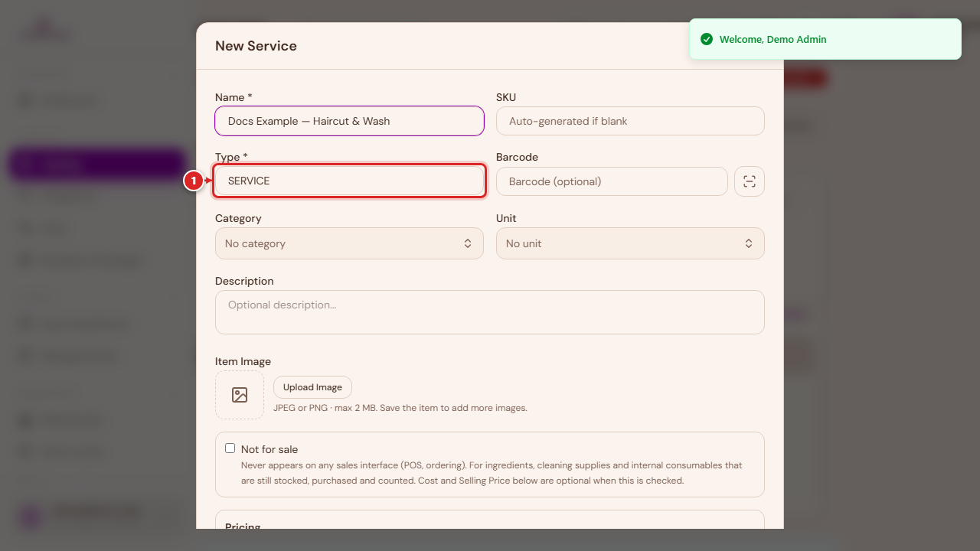Click the Item Image label
This screenshot has height=551, width=980.
[x=243, y=361]
